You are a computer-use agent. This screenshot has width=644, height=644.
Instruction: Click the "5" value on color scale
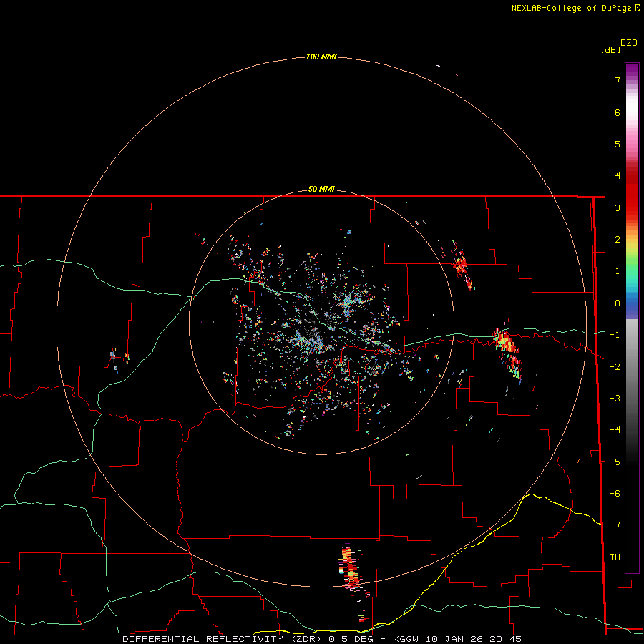[618, 144]
